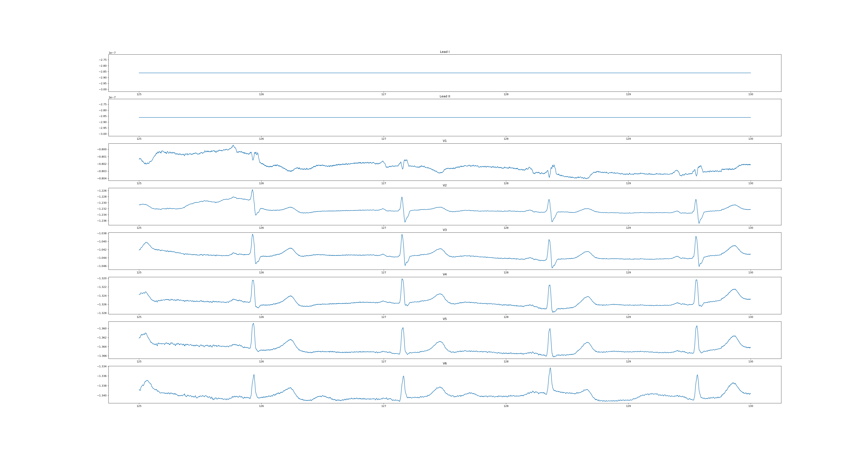The height and width of the screenshot is (453, 868).
Task: Click the first R-peak in the V2 plot
Action: [252, 190]
